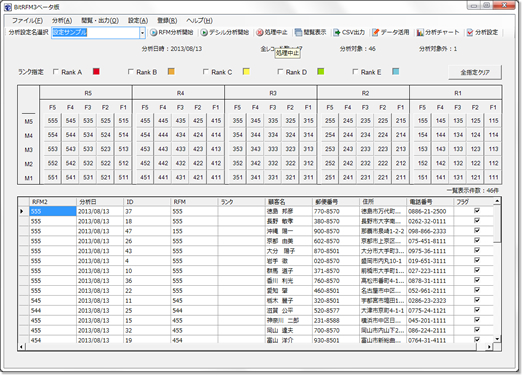Tick the Rank C checkbox

206,72
